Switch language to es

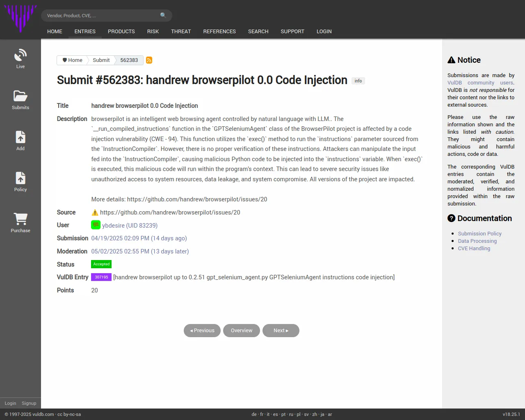[x=275, y=414]
